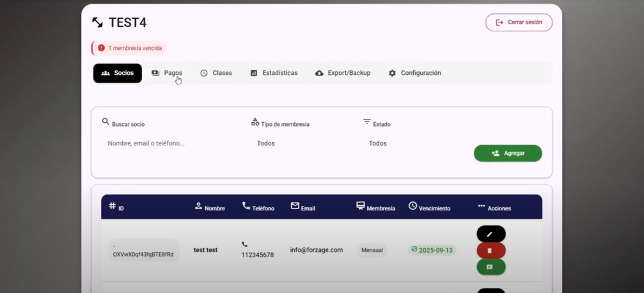This screenshot has height=293, width=644.
Task: Click the green Agregar button
Action: [508, 154]
